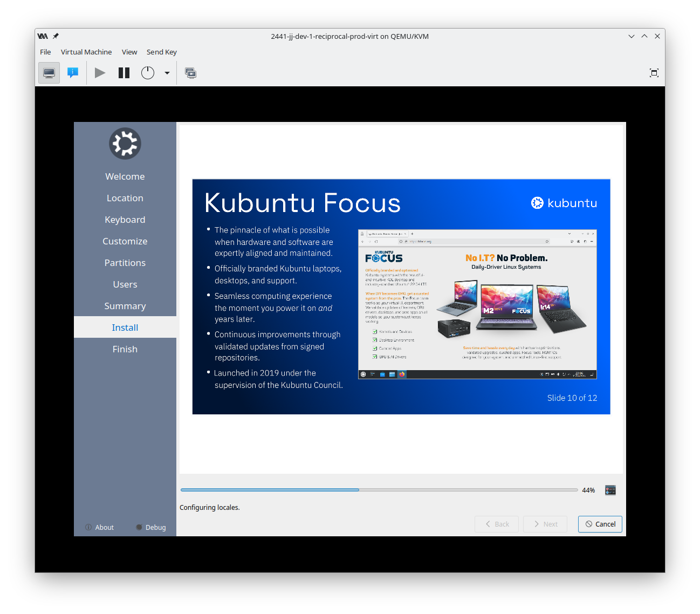The height and width of the screenshot is (614, 700).
Task: Click the installation progress bar
Action: 379,490
